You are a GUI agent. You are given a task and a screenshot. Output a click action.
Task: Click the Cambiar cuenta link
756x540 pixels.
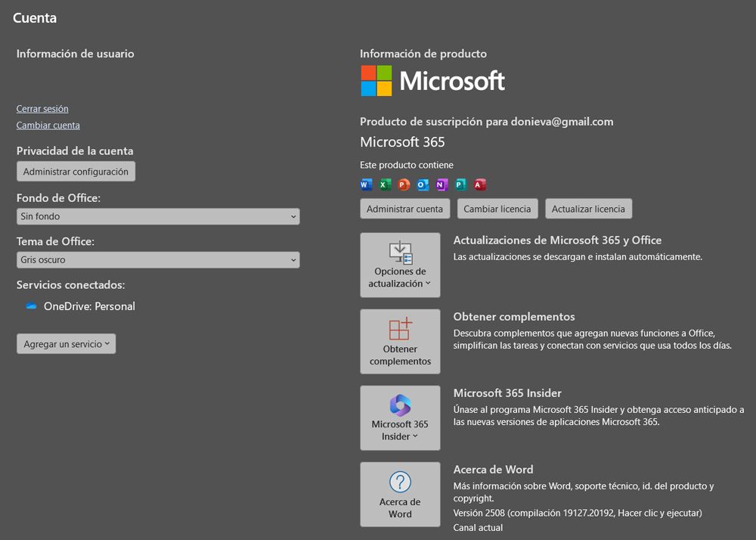48,125
